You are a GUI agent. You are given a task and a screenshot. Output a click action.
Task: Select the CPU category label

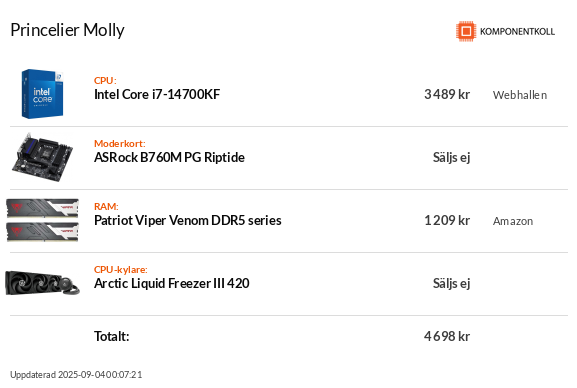click(105, 80)
